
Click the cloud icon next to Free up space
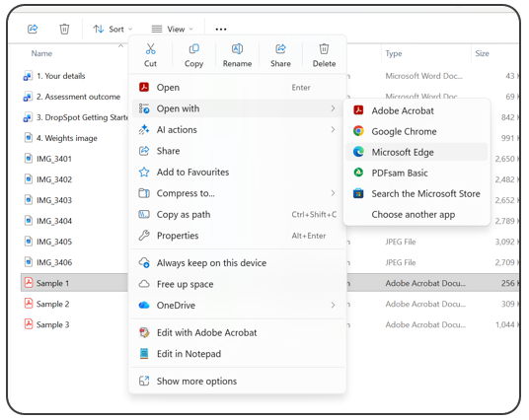[144, 284]
